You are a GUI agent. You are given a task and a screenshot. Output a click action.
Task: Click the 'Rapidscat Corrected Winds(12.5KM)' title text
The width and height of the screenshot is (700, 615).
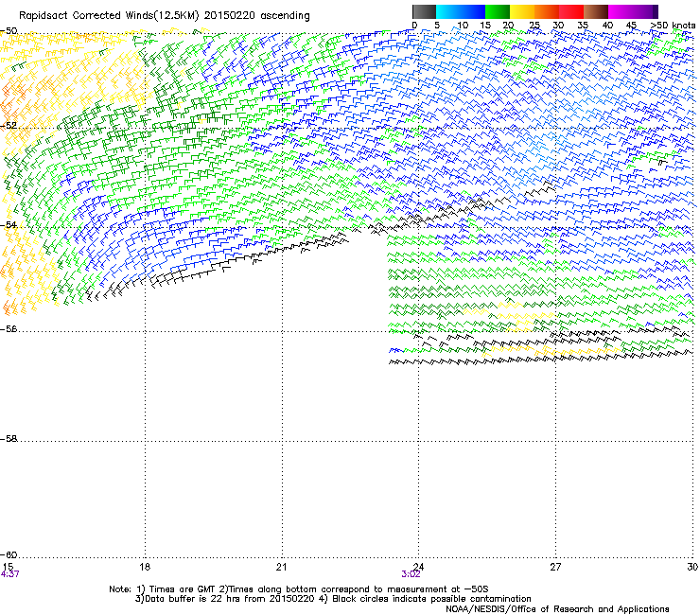pyautogui.click(x=109, y=16)
